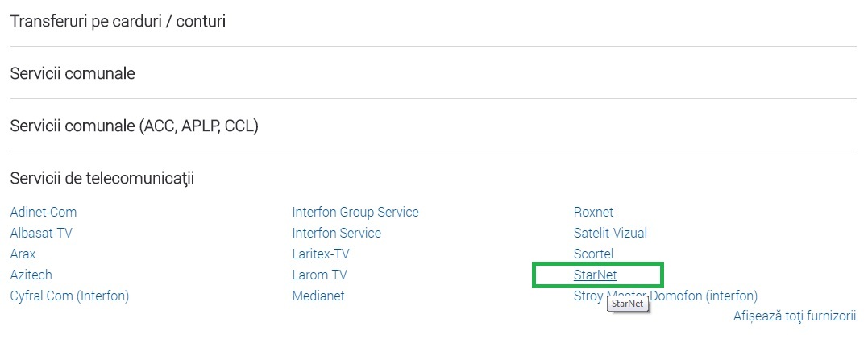This screenshot has height=339, width=868.
Task: Show all providers via Afișează toţi furnizorii
Action: (794, 316)
